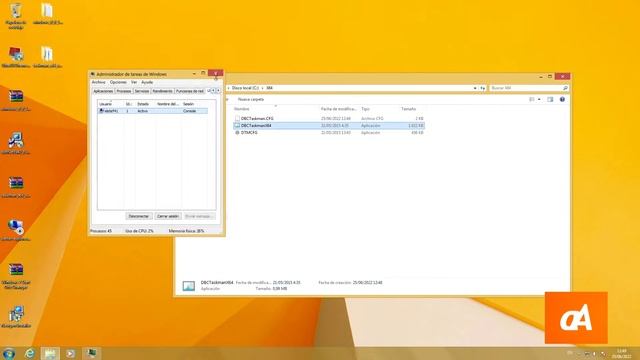
Task: Open the Archivo menu in Task Manager
Action: (x=98, y=82)
